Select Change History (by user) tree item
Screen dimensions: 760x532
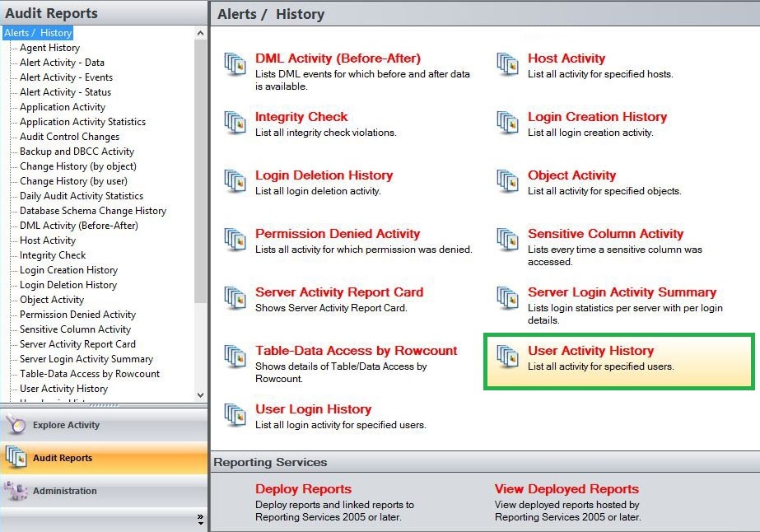click(x=73, y=181)
